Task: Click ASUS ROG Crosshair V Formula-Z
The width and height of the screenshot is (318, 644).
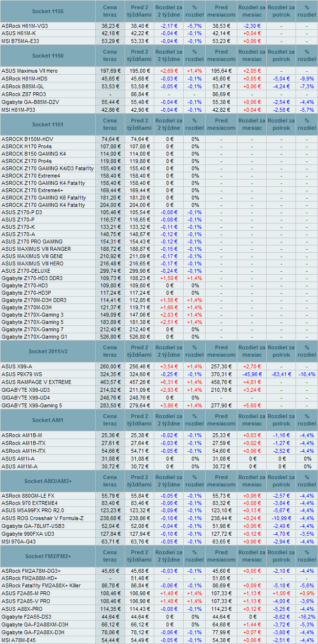Action: tap(42, 518)
